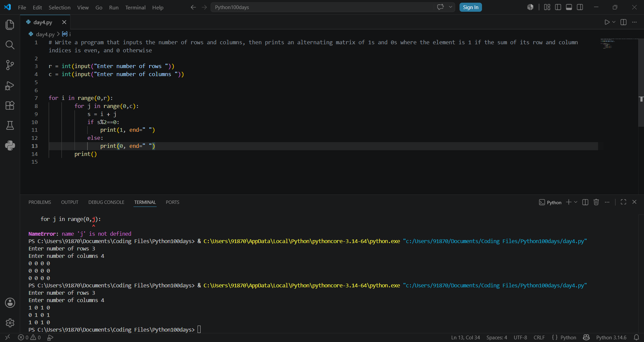This screenshot has width=644, height=342.
Task: Run the Python file with play button
Action: pos(607,22)
